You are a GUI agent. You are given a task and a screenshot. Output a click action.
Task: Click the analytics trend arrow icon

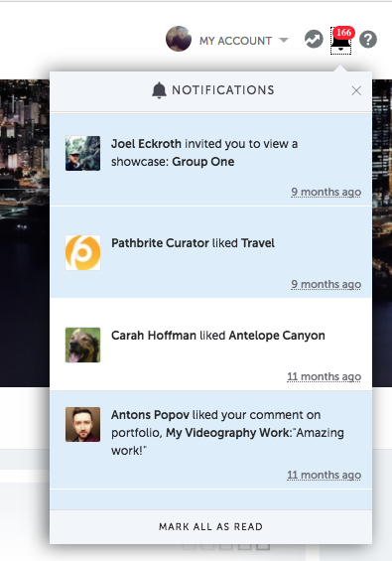coord(314,40)
